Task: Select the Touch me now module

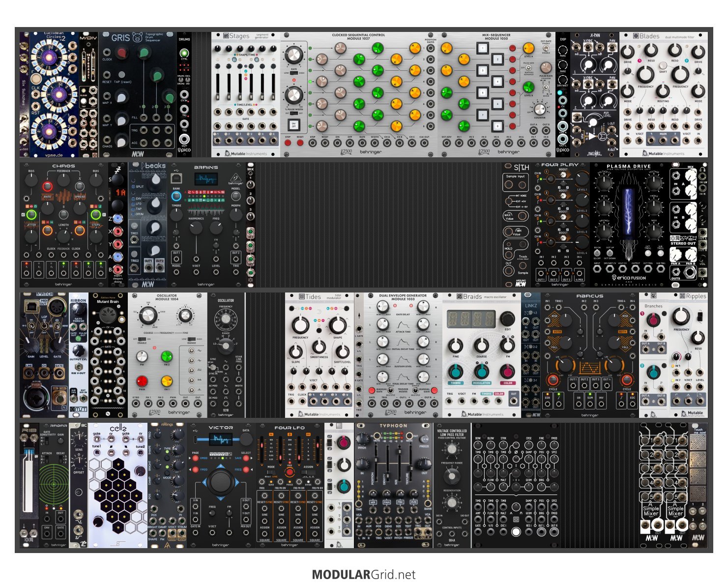Action: coord(698,485)
